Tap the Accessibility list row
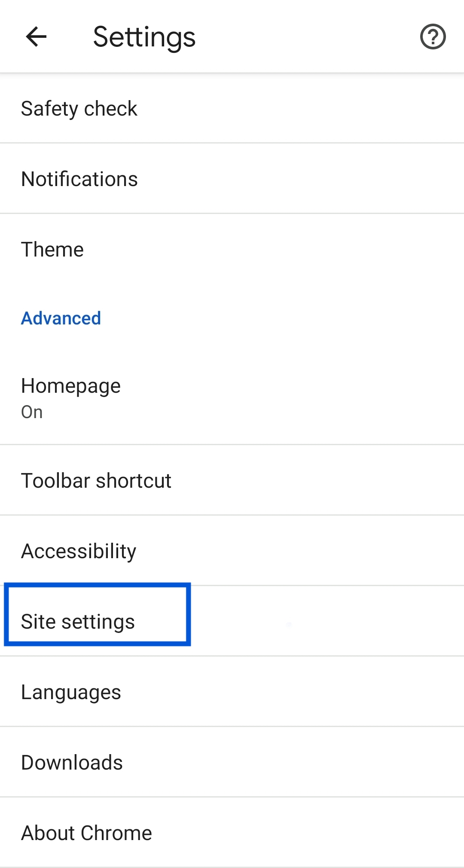This screenshot has width=464, height=868. click(x=232, y=551)
